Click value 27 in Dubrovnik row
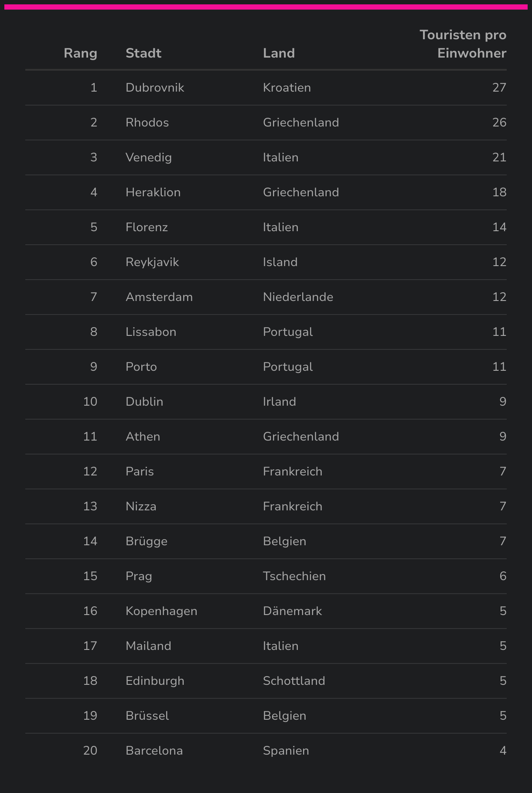Image resolution: width=532 pixels, height=793 pixels. [499, 88]
